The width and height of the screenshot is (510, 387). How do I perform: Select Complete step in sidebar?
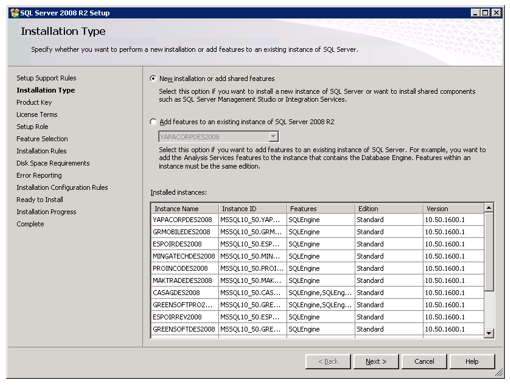pyautogui.click(x=30, y=224)
